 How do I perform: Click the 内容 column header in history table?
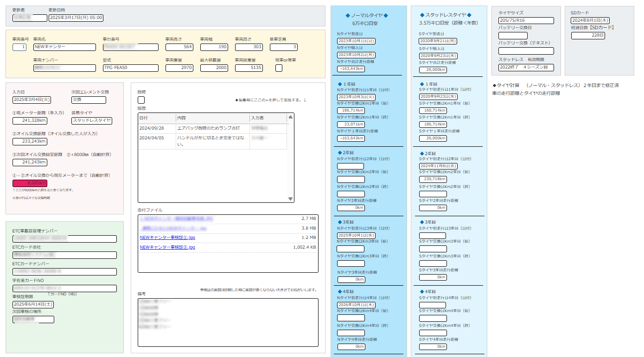click(212, 118)
